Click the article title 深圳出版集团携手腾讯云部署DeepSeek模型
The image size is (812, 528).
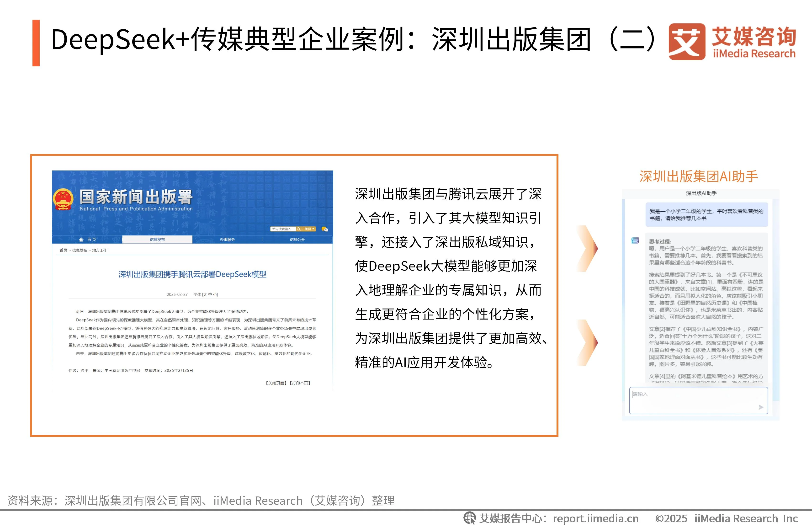(x=192, y=274)
